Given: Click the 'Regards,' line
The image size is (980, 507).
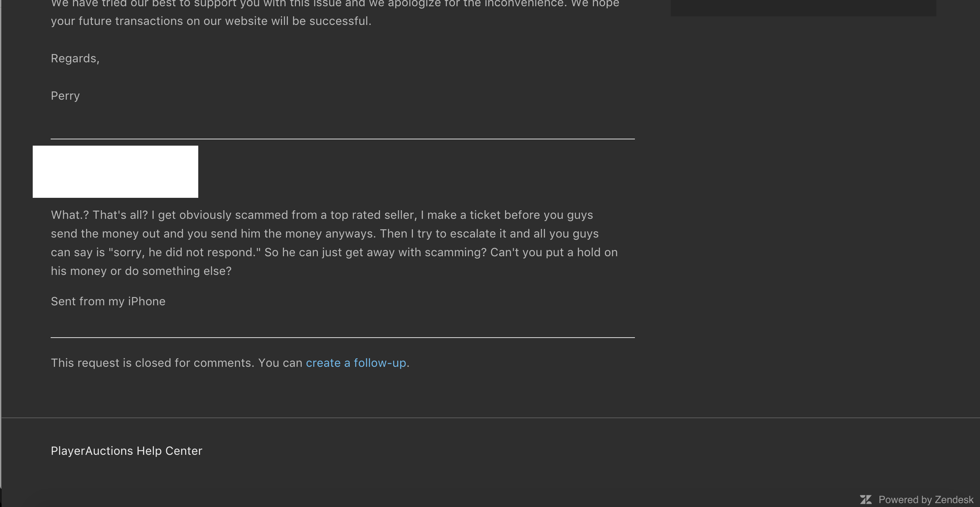Looking at the screenshot, I should coord(75,58).
